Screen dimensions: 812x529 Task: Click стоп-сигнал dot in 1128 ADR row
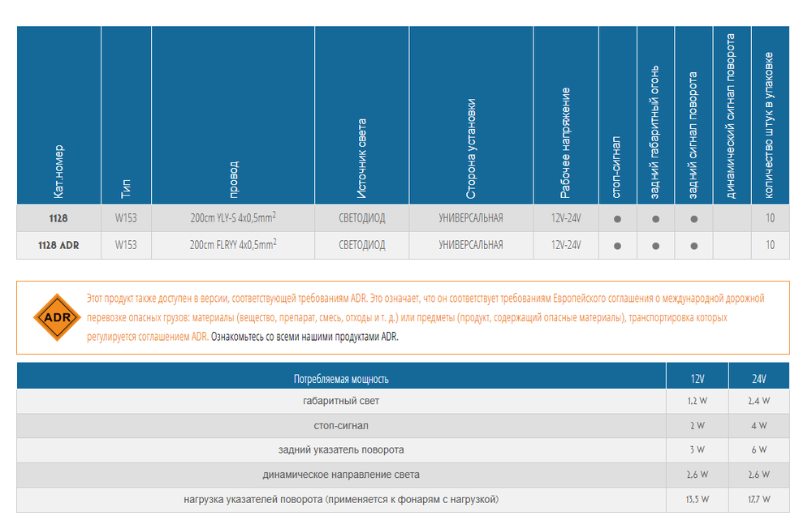coord(617,246)
